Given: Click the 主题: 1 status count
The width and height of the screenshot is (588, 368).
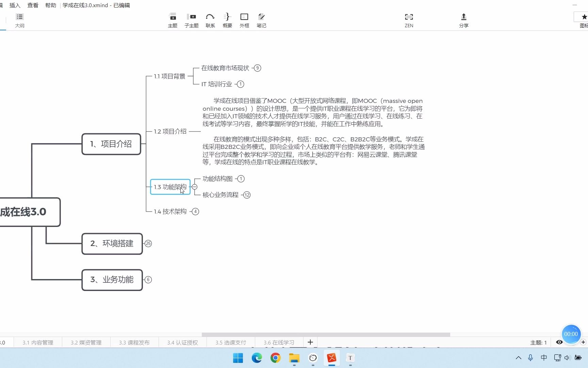Looking at the screenshot, I should pos(538,342).
